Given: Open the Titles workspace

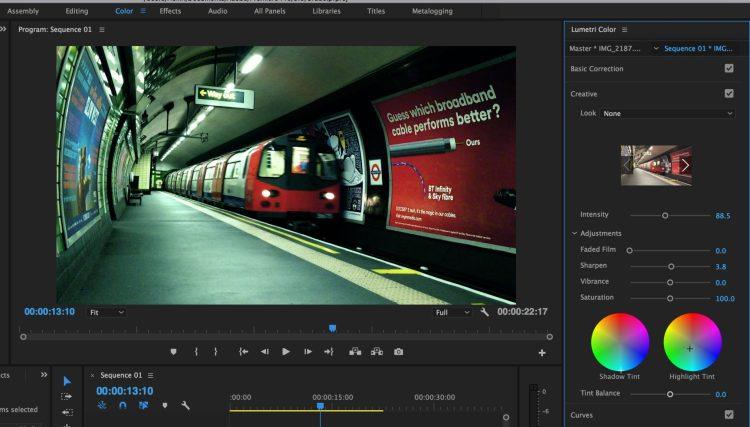Looking at the screenshot, I should click(376, 11).
